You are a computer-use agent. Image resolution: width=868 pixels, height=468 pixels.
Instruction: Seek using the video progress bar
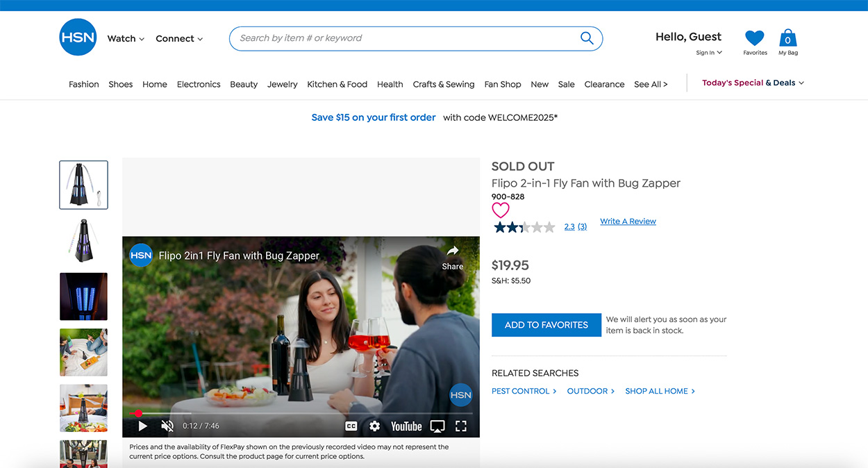pos(301,413)
